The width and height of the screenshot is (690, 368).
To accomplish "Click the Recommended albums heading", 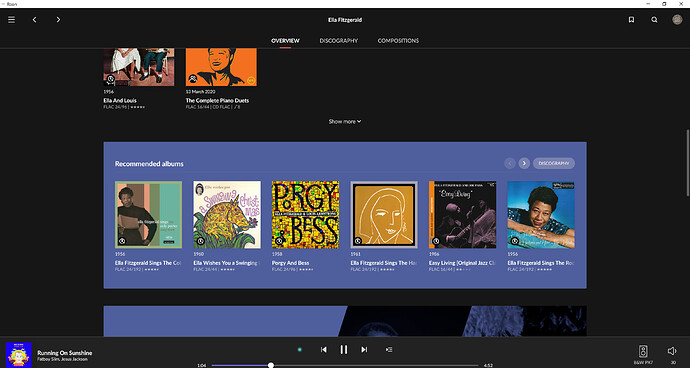I will [x=149, y=164].
